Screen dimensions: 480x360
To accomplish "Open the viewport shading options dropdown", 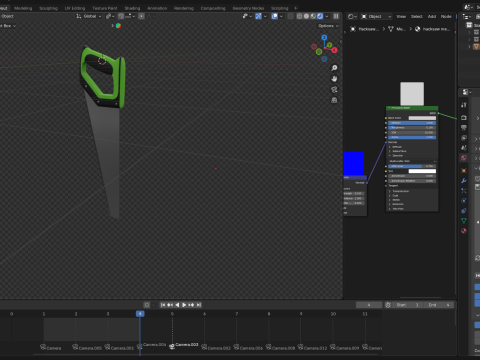I will point(327,16).
